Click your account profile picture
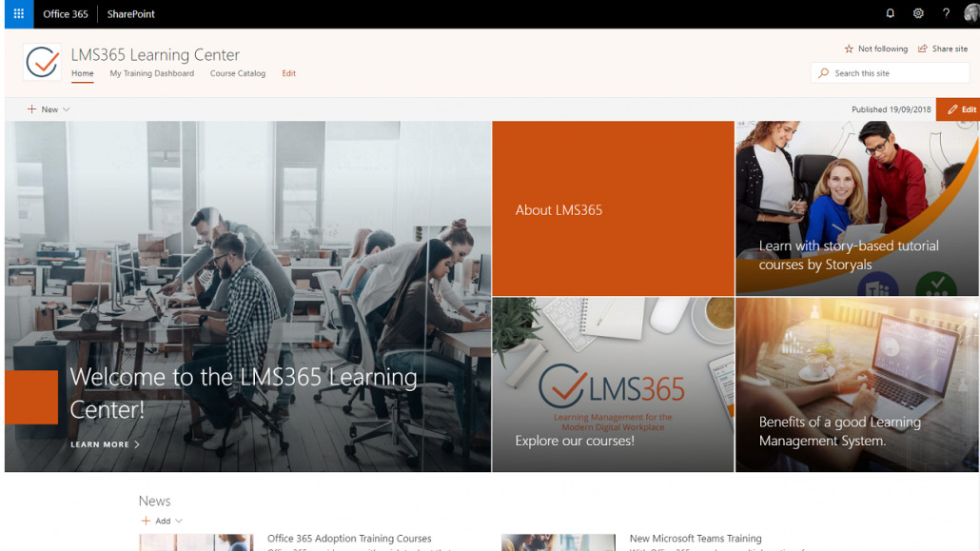The image size is (980, 551). tap(970, 12)
